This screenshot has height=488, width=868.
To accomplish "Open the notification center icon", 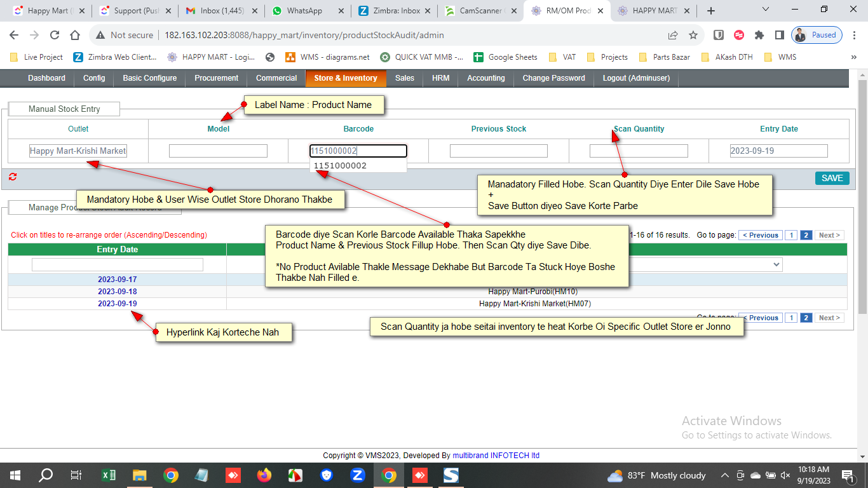I will tap(847, 475).
